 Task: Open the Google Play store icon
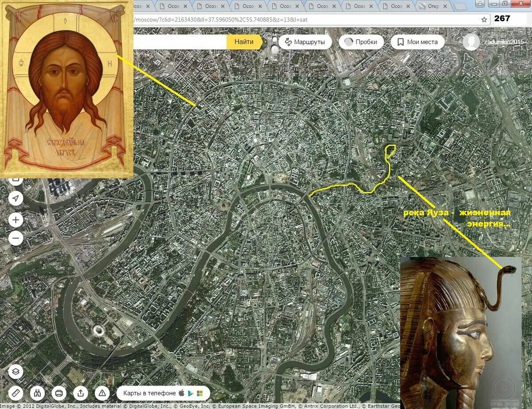coord(190,393)
